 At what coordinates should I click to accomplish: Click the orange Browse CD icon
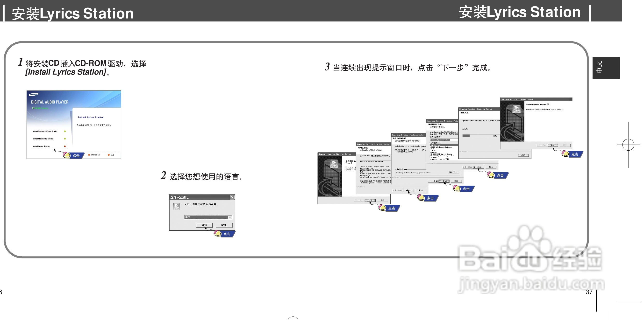point(89,155)
